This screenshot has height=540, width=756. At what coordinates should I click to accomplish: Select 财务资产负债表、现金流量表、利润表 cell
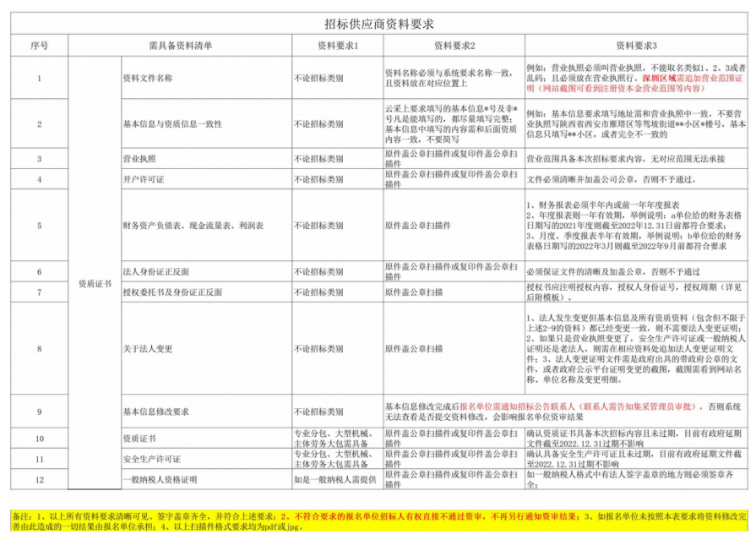[x=207, y=226]
